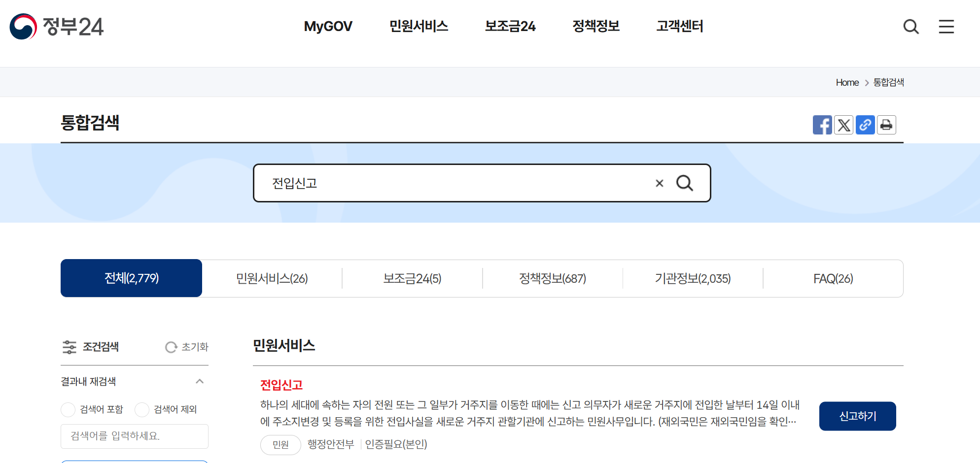Click the 정부24 logo
The image size is (980, 463).
click(x=56, y=27)
